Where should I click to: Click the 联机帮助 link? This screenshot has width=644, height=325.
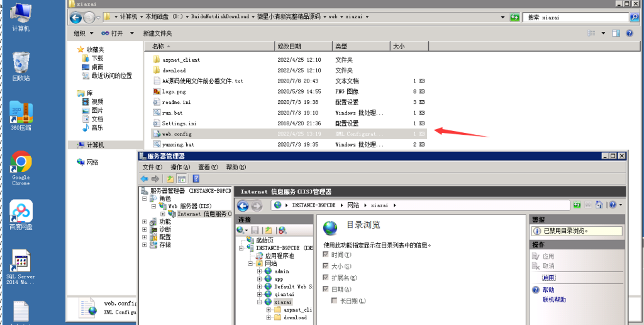(555, 300)
